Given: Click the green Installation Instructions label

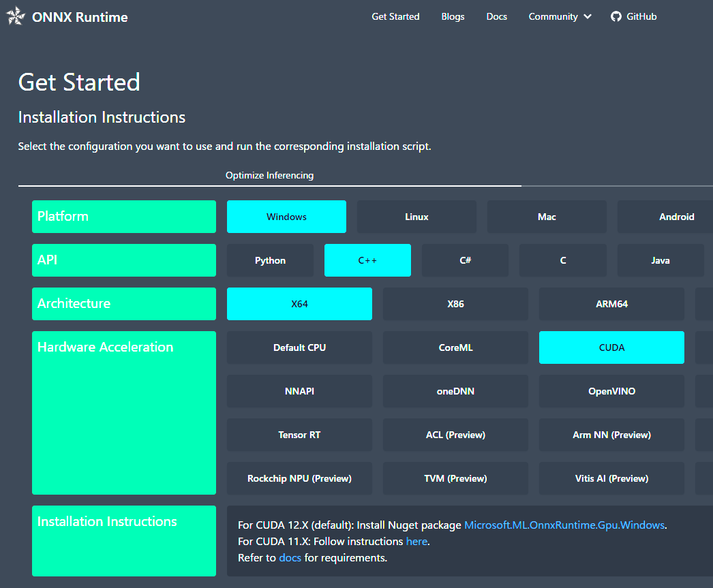Looking at the screenshot, I should point(123,541).
